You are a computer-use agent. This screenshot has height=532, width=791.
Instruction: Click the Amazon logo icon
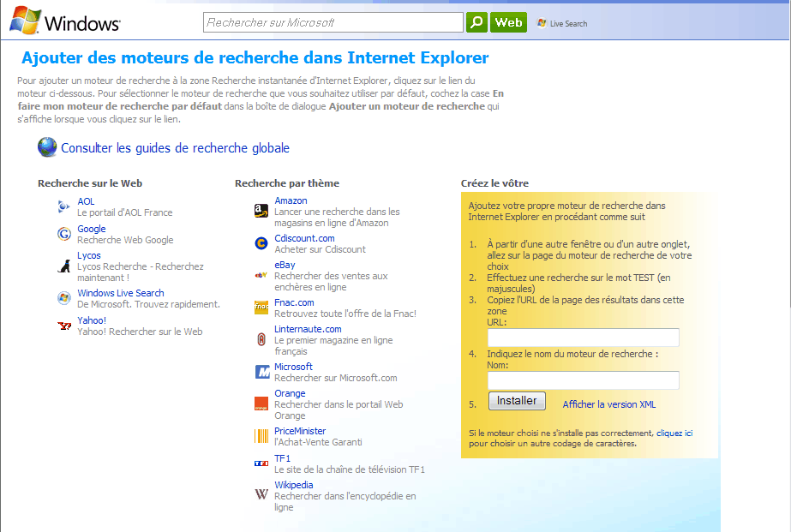(261, 211)
